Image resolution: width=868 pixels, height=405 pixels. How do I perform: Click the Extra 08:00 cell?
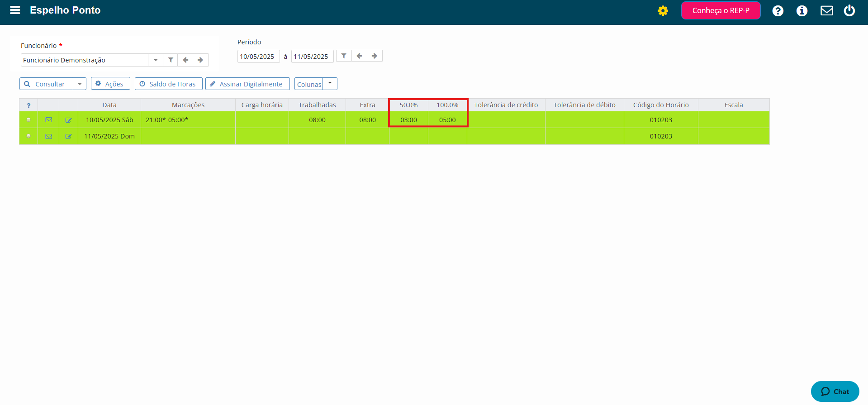tap(367, 120)
